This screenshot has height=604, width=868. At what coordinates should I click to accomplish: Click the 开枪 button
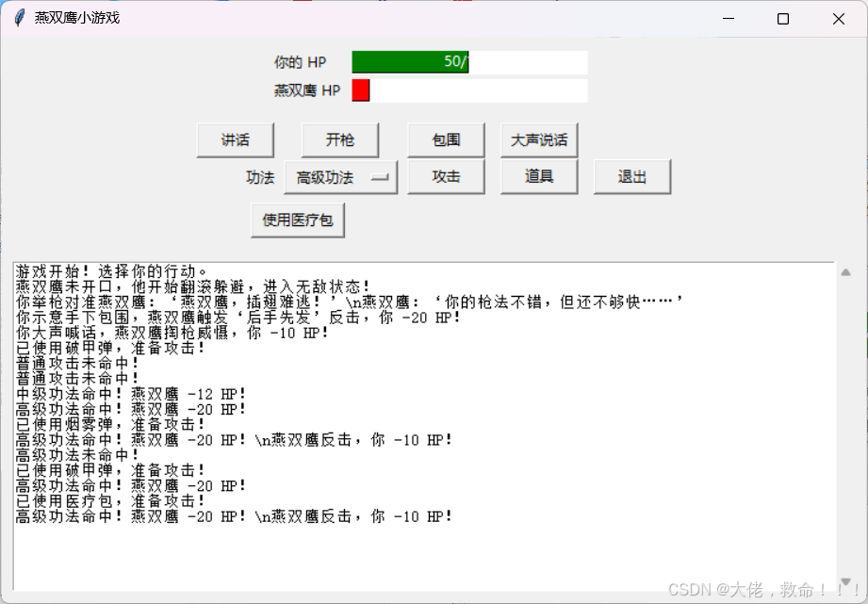[340, 140]
